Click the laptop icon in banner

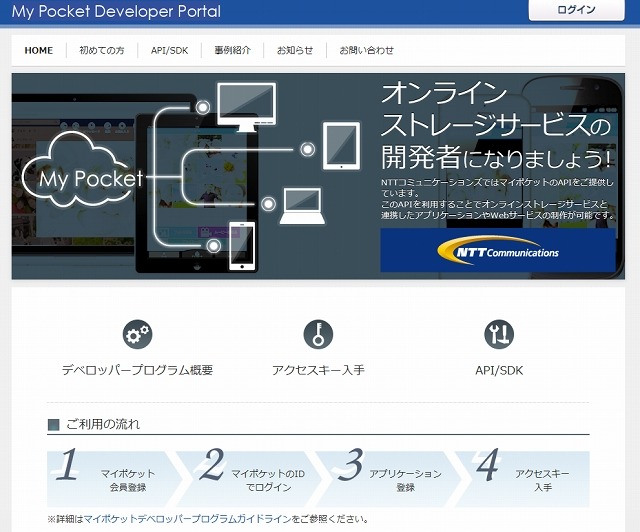click(x=300, y=205)
